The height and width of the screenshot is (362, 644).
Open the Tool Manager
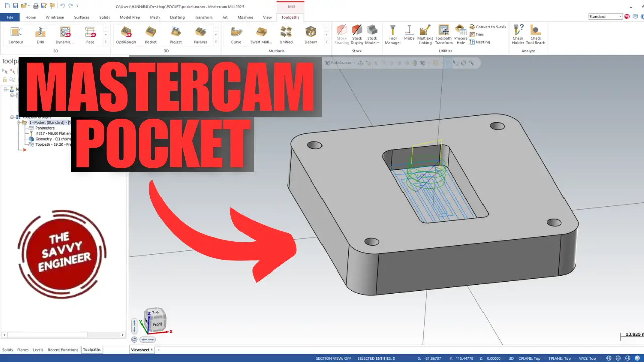[x=393, y=35]
